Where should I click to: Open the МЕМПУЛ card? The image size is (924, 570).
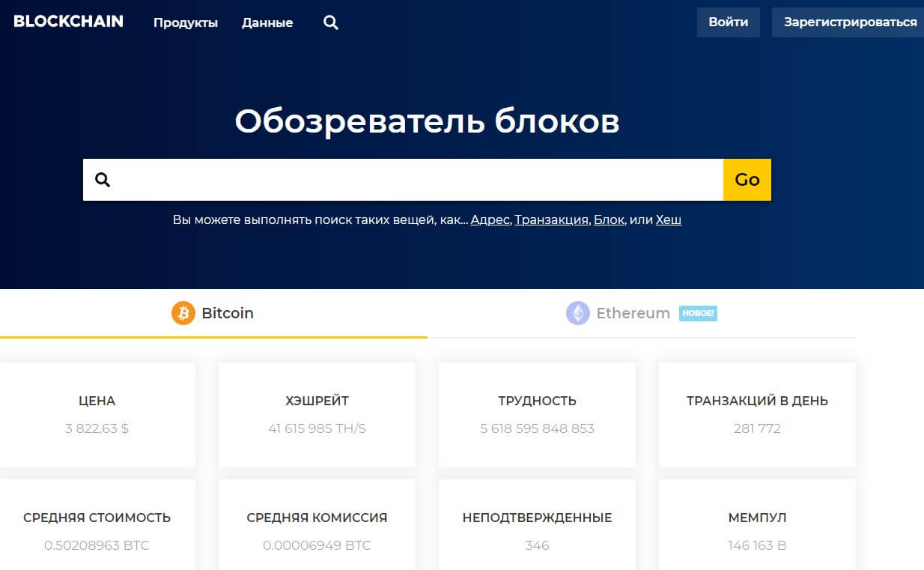(x=757, y=525)
